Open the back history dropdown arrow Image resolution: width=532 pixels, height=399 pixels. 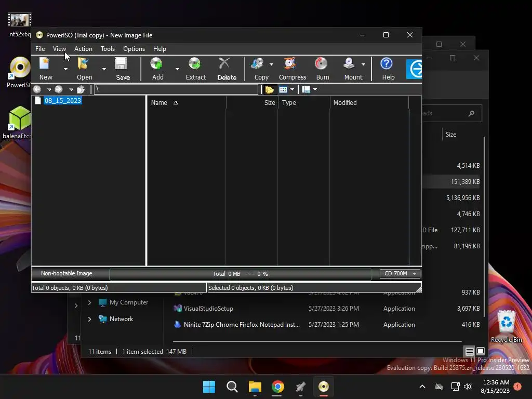pos(49,89)
